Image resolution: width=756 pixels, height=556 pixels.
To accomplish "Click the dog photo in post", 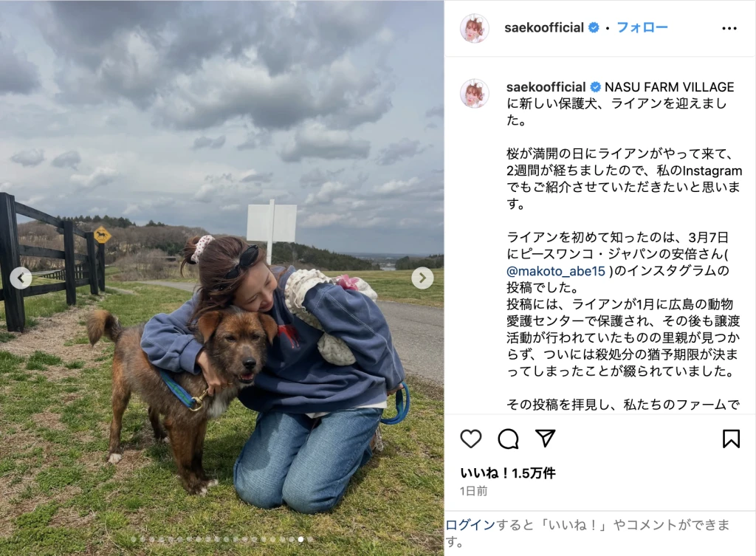I will point(221,278).
